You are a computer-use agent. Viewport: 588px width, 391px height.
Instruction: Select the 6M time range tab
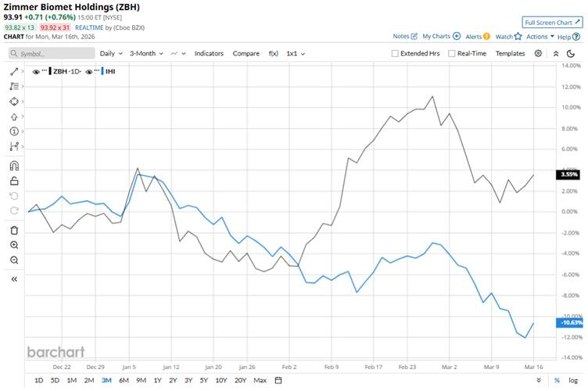(x=124, y=380)
